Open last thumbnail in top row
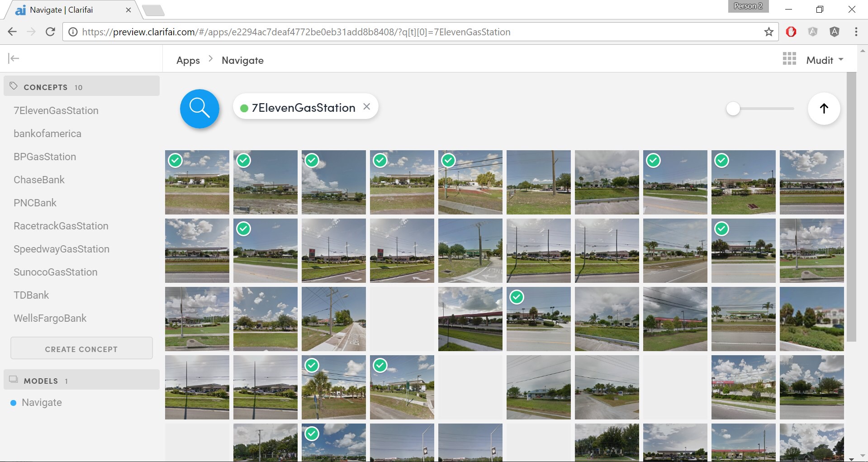The width and height of the screenshot is (868, 462). click(x=812, y=182)
